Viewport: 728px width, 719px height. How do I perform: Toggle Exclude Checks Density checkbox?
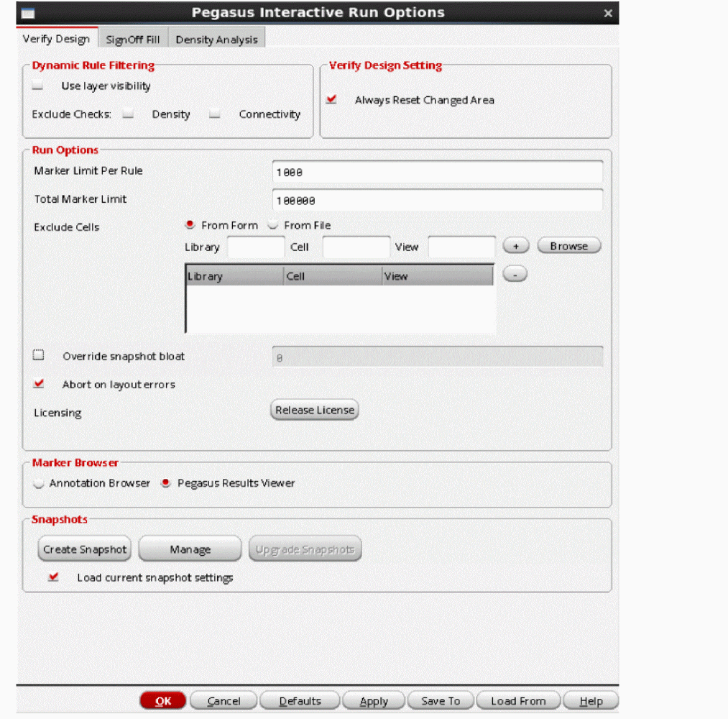click(x=128, y=114)
